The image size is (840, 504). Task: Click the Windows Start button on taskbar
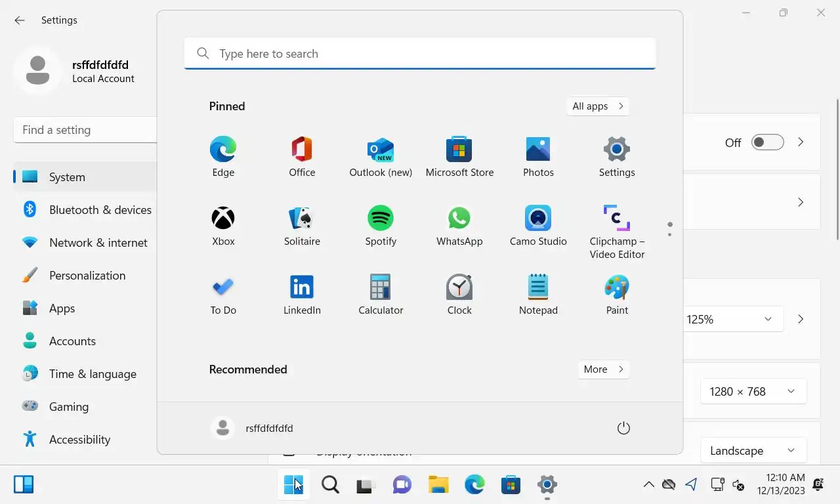click(293, 485)
